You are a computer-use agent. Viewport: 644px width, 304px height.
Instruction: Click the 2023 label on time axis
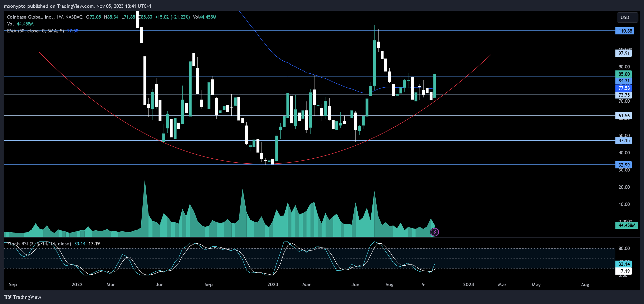click(273, 285)
